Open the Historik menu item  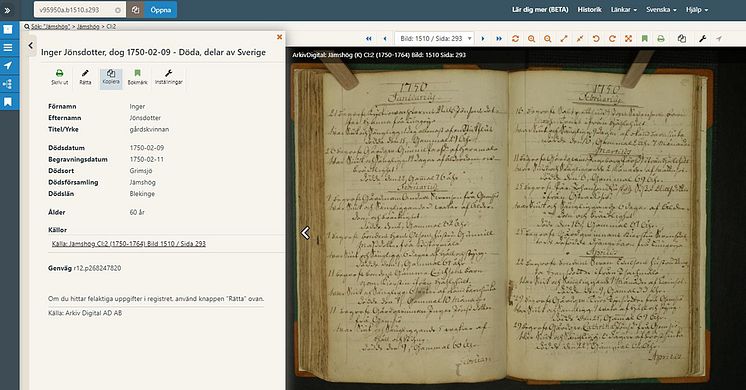(x=589, y=10)
